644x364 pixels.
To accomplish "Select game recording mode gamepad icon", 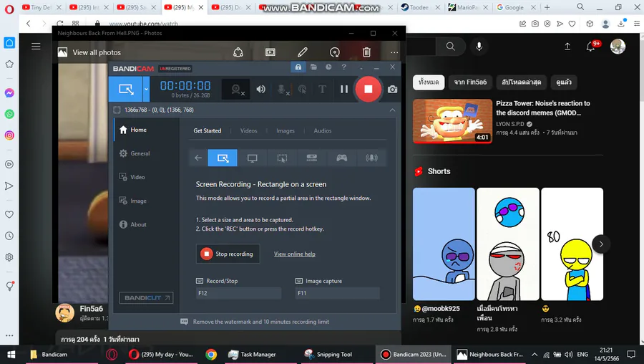I will pos(342,158).
